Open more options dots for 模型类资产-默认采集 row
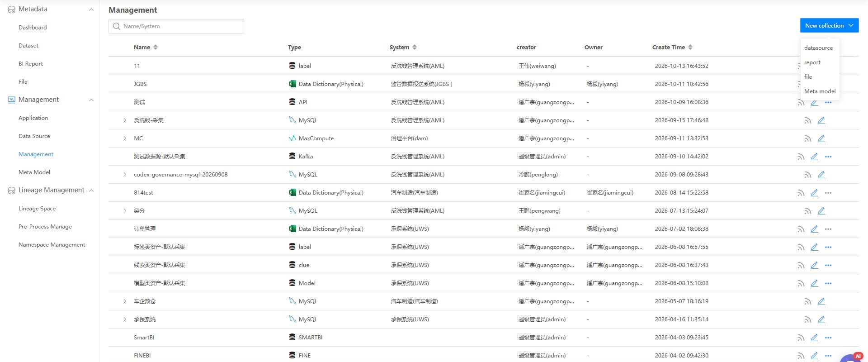Screen dimensions: 868x362 828,283
